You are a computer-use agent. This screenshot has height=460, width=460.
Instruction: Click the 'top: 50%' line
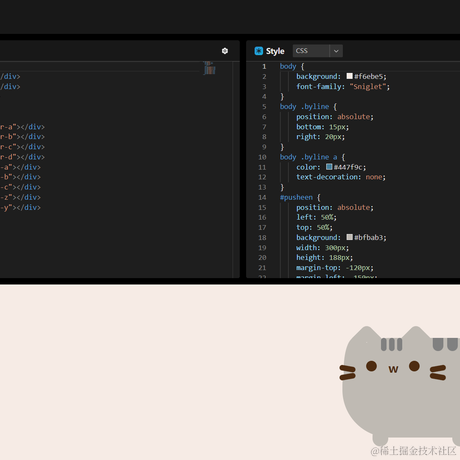click(315, 227)
